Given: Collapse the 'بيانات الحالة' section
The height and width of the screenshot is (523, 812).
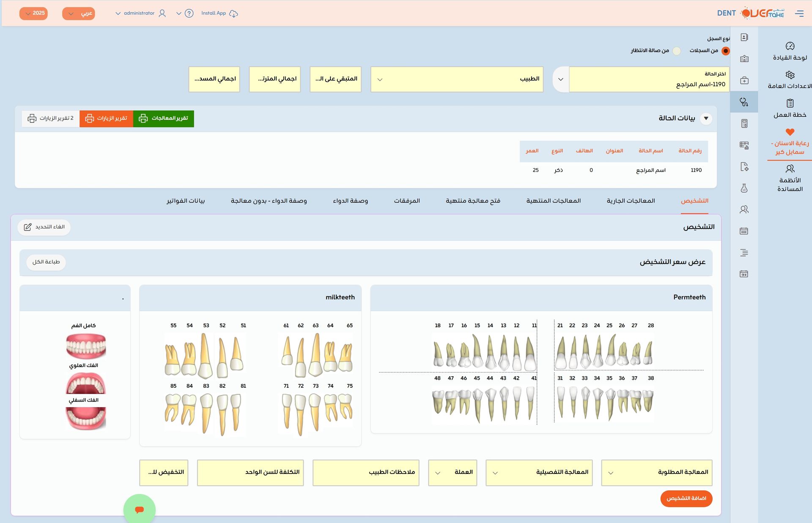Looking at the screenshot, I should pos(706,118).
